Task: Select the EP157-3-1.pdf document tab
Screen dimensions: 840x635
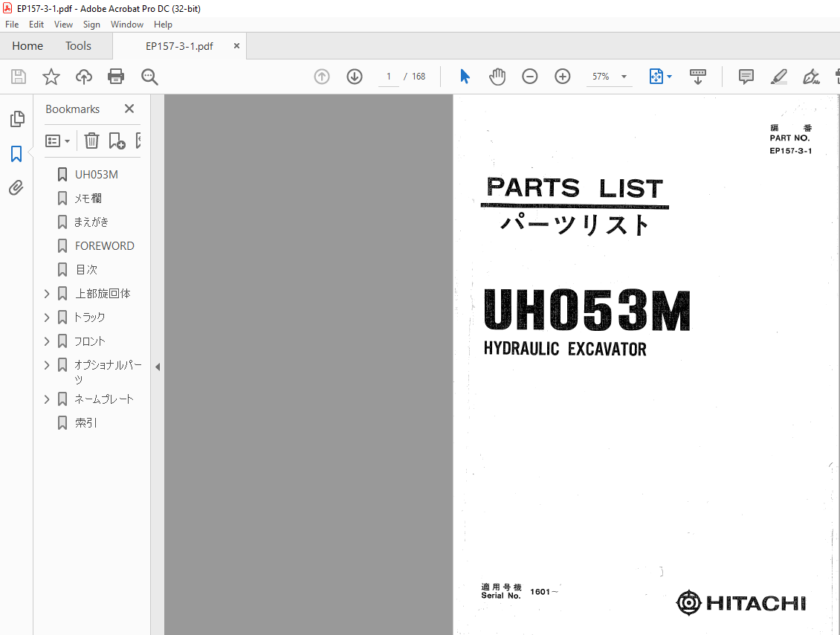Action: point(179,46)
